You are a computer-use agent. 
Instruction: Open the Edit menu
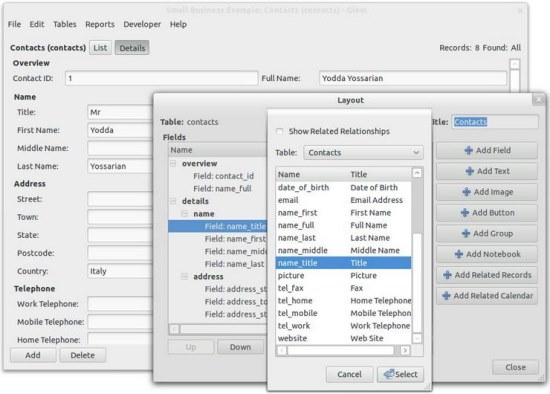point(37,24)
